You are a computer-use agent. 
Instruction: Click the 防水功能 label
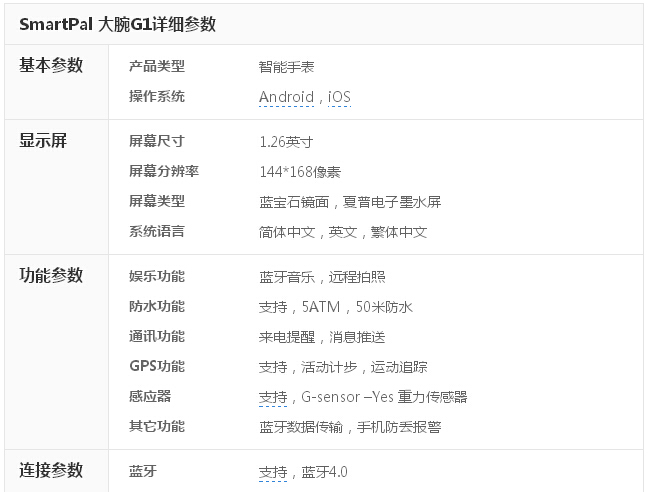coord(157,307)
